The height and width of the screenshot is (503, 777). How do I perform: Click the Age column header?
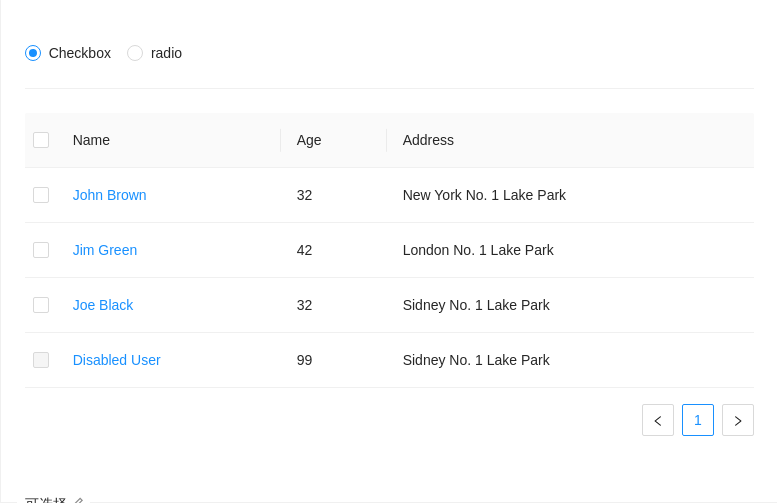coord(309,140)
